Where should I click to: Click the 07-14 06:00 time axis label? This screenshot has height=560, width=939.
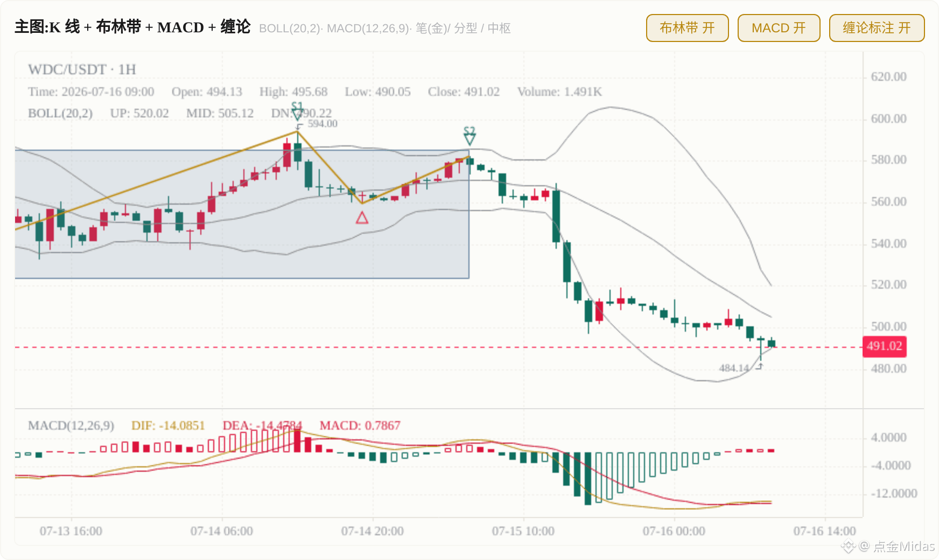point(221,531)
